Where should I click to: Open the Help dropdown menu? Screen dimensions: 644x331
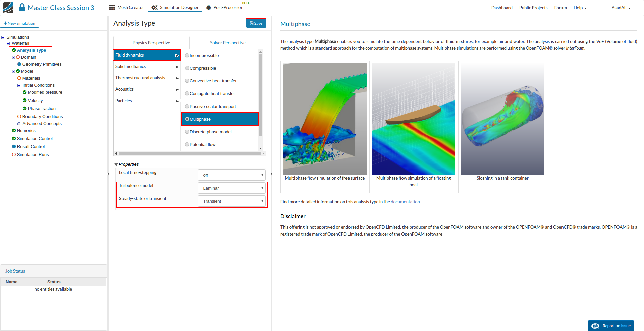click(580, 8)
